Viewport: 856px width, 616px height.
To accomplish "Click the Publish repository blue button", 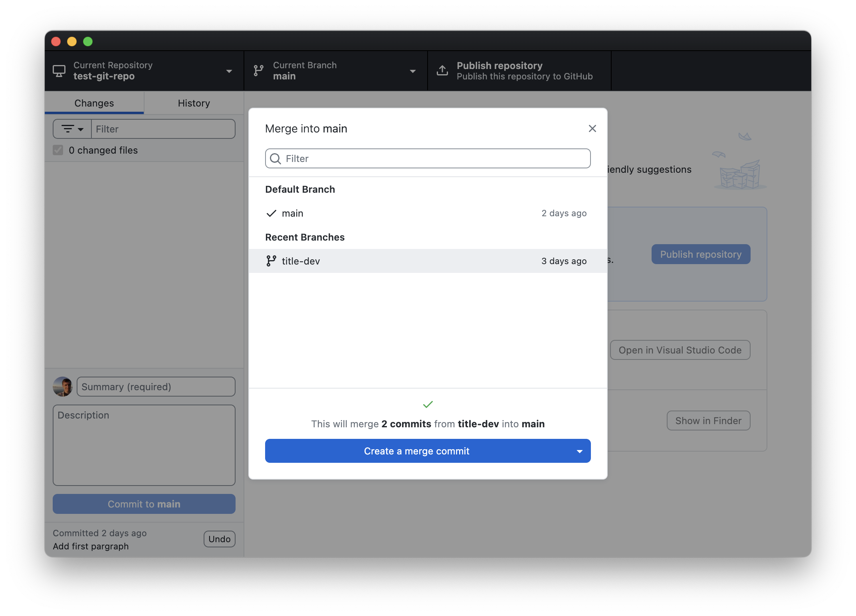I will click(701, 254).
